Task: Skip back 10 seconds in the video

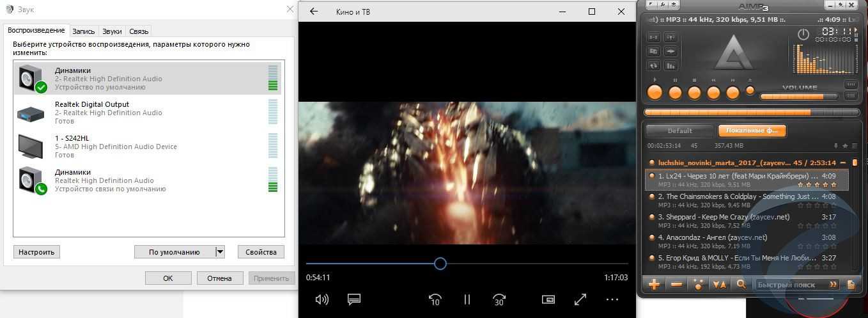Action: tap(435, 299)
